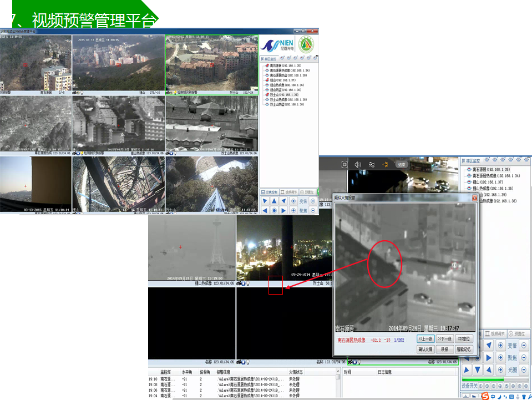Viewport: 532px width, 400px height.
Task: Click the fullscreen icon in video toolbar
Action: pos(344,165)
